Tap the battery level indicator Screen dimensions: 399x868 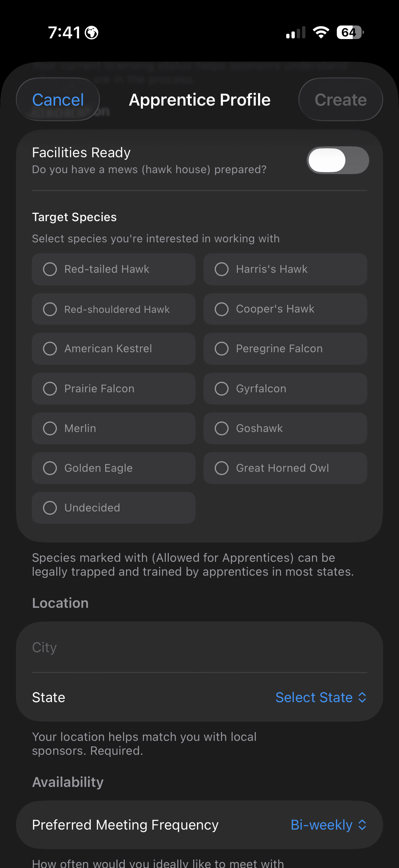click(x=350, y=32)
